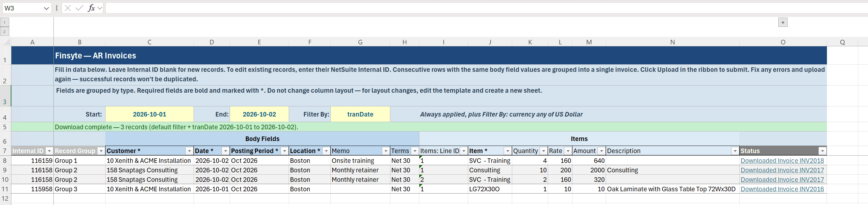Screen dimensions: 868x205
Task: Click the 'Oak Laminate with Glass Table Top' description cell
Action: (672, 189)
